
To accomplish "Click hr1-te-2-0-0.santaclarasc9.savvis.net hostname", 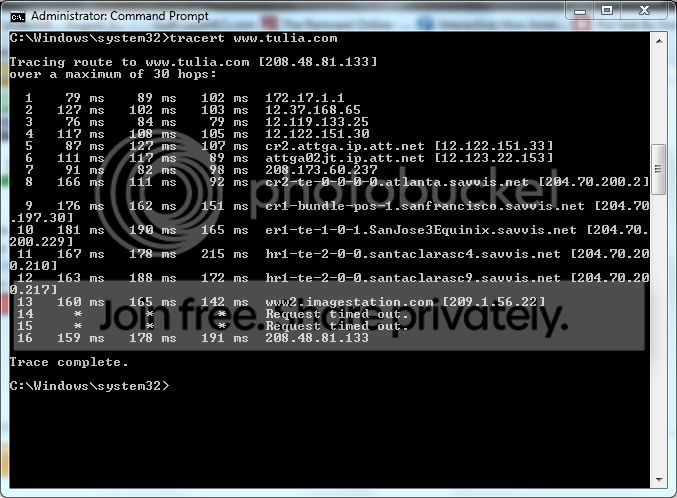I will pyautogui.click(x=413, y=278).
